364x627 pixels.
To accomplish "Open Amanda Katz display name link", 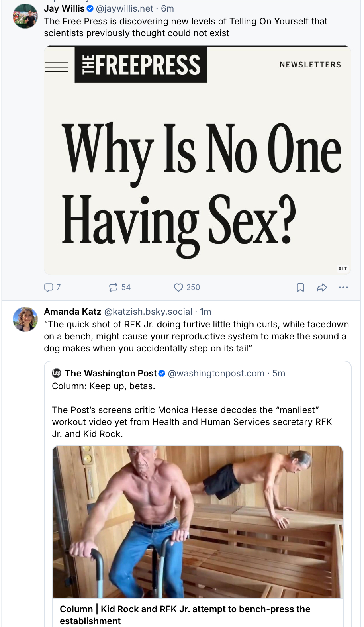I will tap(72, 312).
